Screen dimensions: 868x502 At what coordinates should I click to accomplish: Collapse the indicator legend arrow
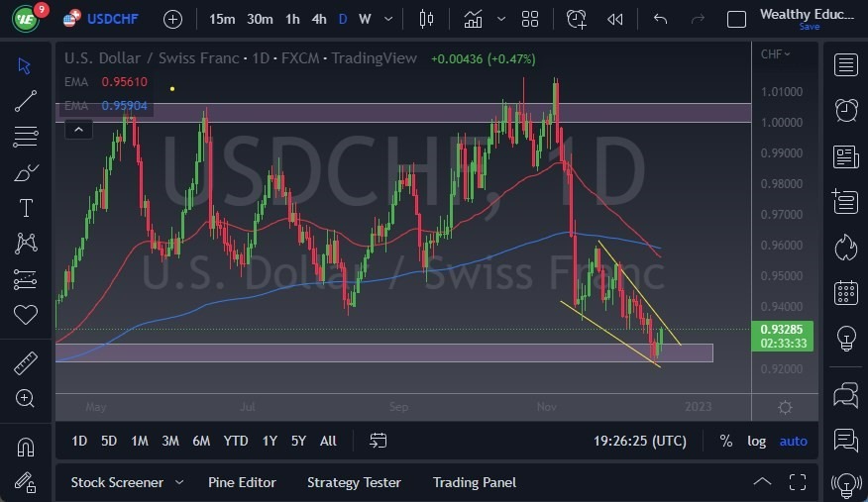tap(78, 130)
